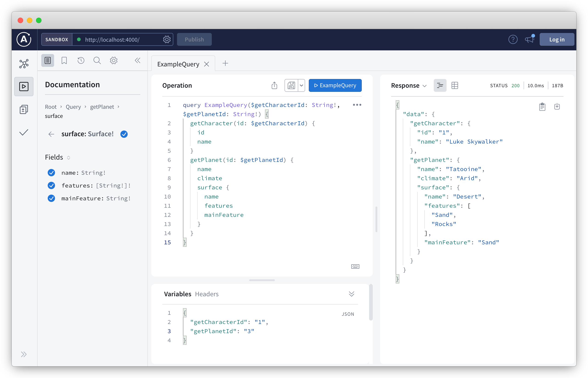Switch to the Headers tab

point(207,294)
